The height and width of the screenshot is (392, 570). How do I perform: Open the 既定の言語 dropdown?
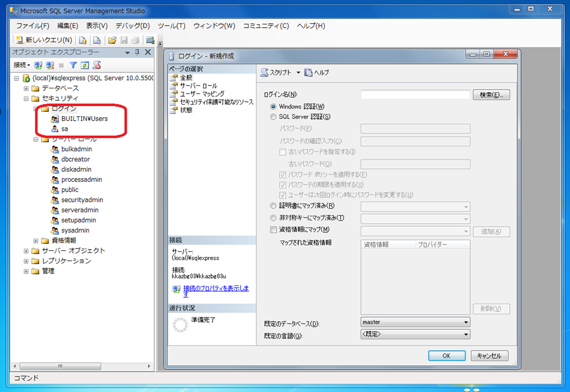(x=415, y=334)
